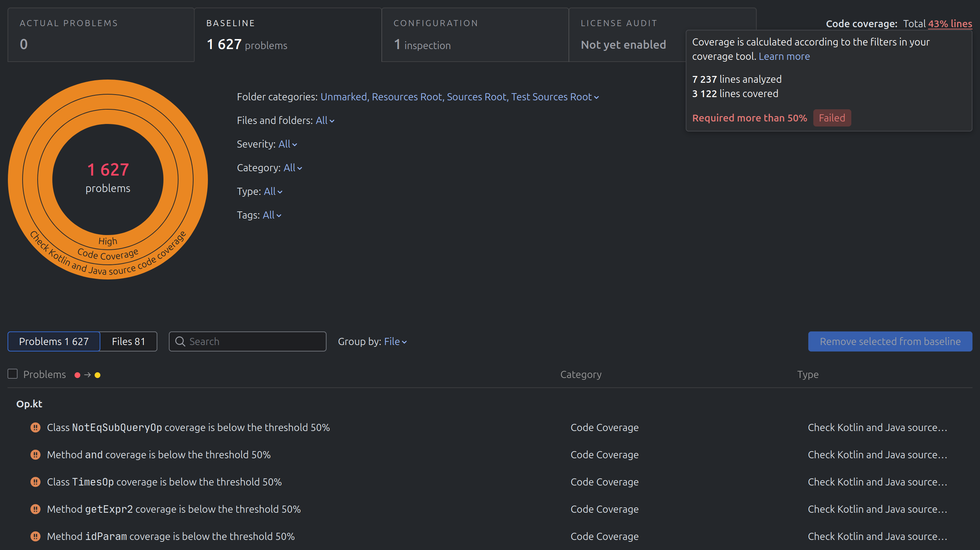Click the warning icon beside Method and row

[35, 455]
